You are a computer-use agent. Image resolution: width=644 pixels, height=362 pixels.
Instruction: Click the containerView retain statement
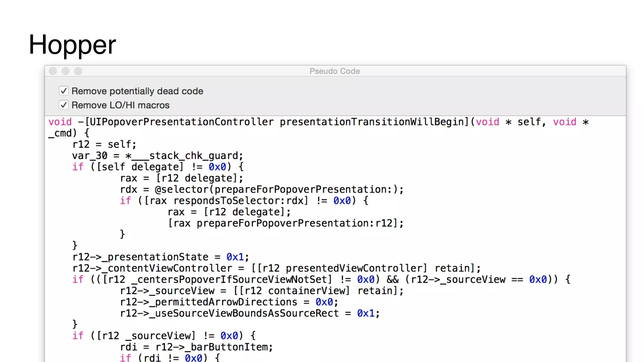(x=318, y=291)
